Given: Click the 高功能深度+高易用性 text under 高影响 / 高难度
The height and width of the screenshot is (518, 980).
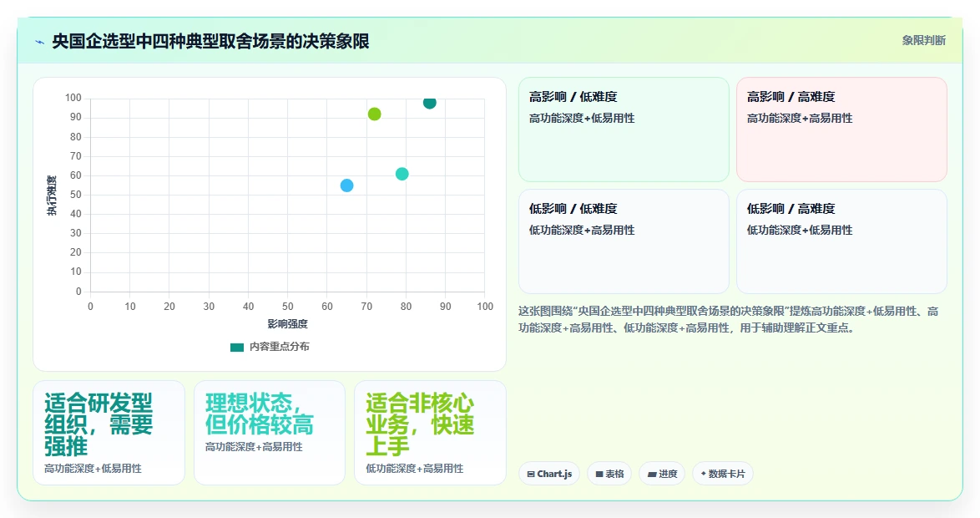Looking at the screenshot, I should click(x=800, y=119).
